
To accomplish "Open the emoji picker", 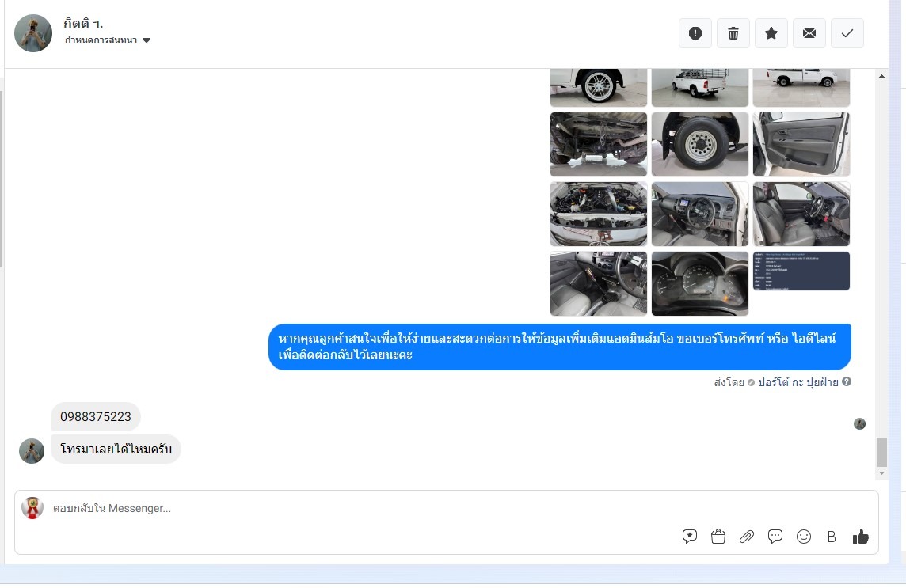I will 804,537.
